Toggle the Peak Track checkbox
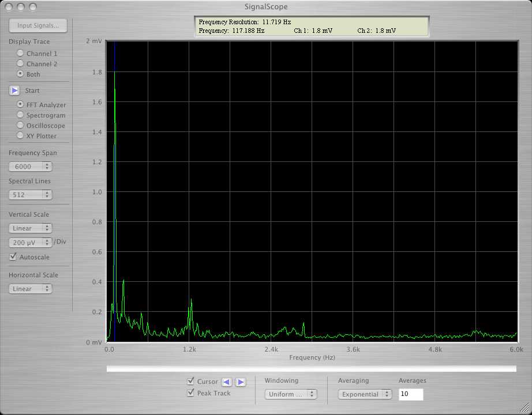This screenshot has width=532, height=415. pos(191,393)
